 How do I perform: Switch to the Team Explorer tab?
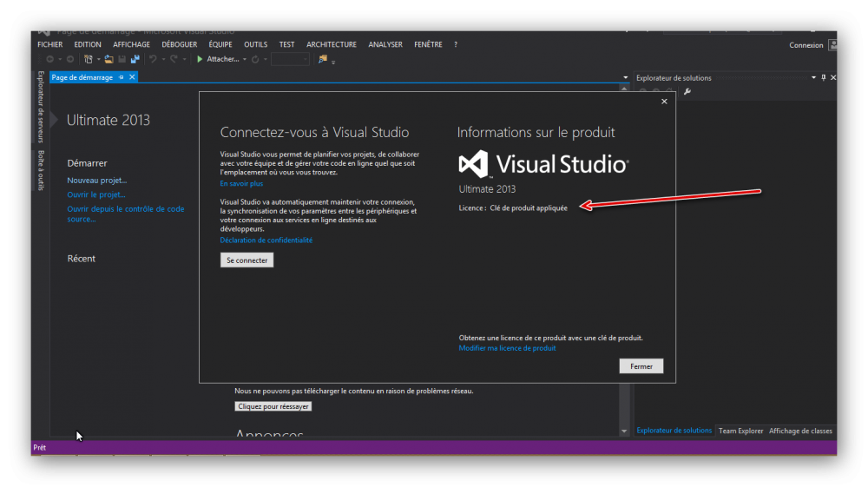[740, 431]
